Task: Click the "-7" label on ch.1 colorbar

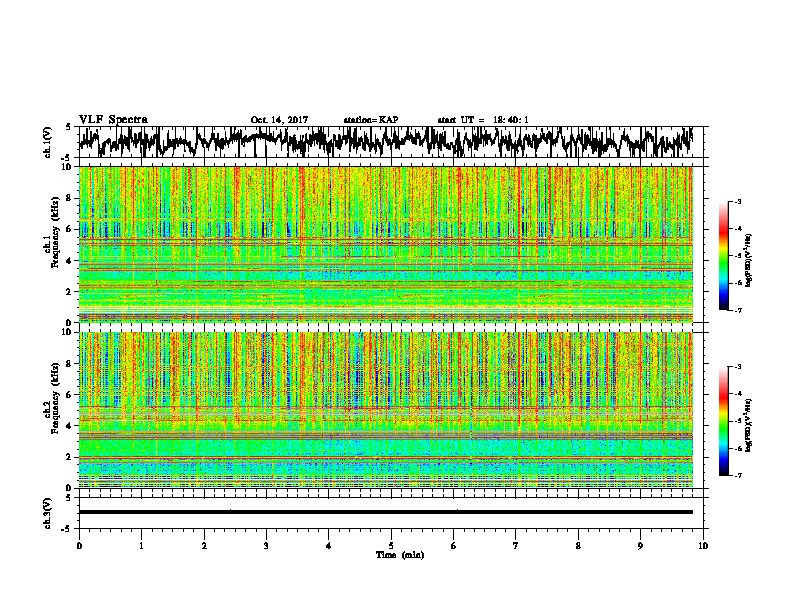Action: click(x=737, y=310)
